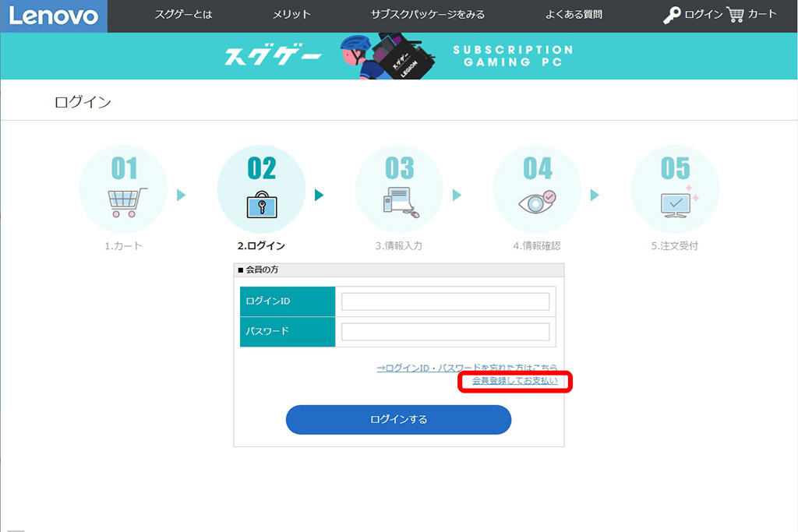Click the ログイン text link in header
798x532 pixels.
704,14
